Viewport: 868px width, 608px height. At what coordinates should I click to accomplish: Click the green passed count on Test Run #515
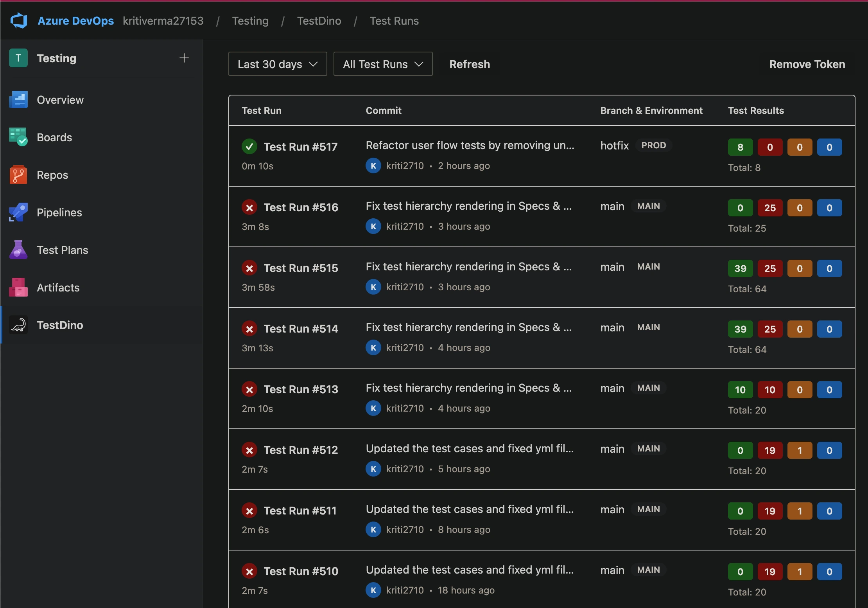tap(740, 268)
